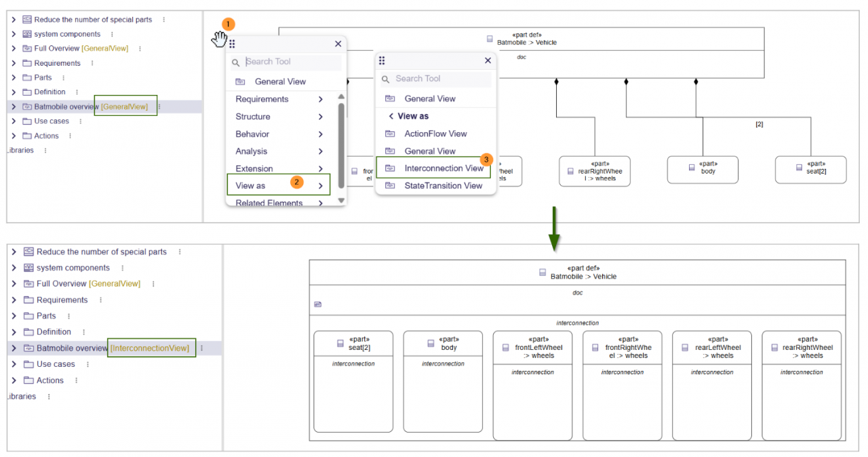Expand Batmobile overview [InterconnectionView] tree node
This screenshot has height=457, width=868.
[14, 349]
